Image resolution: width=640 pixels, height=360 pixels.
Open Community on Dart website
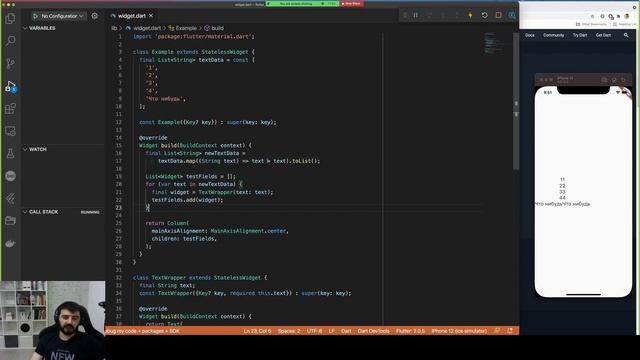(x=553, y=36)
